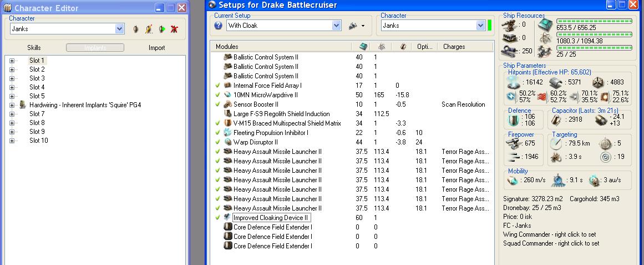The height and width of the screenshot is (265, 644).
Task: Click the CPU column header icon
Action: click(363, 47)
